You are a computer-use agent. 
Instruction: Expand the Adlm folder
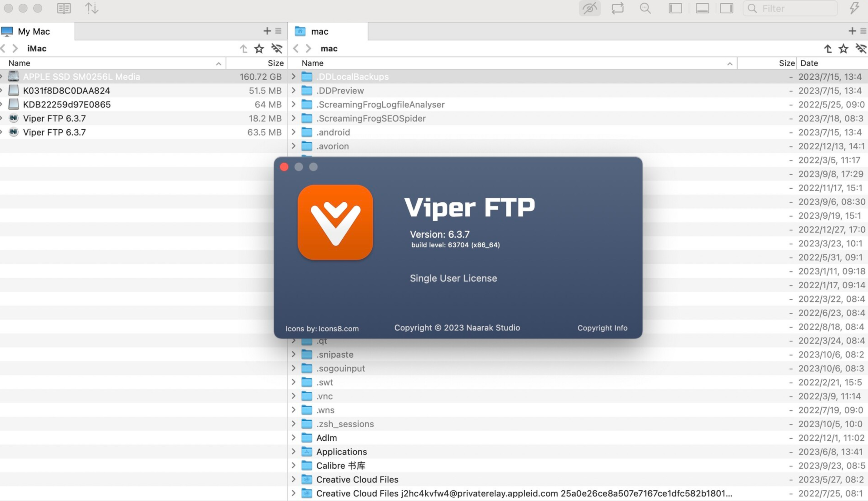(x=294, y=437)
